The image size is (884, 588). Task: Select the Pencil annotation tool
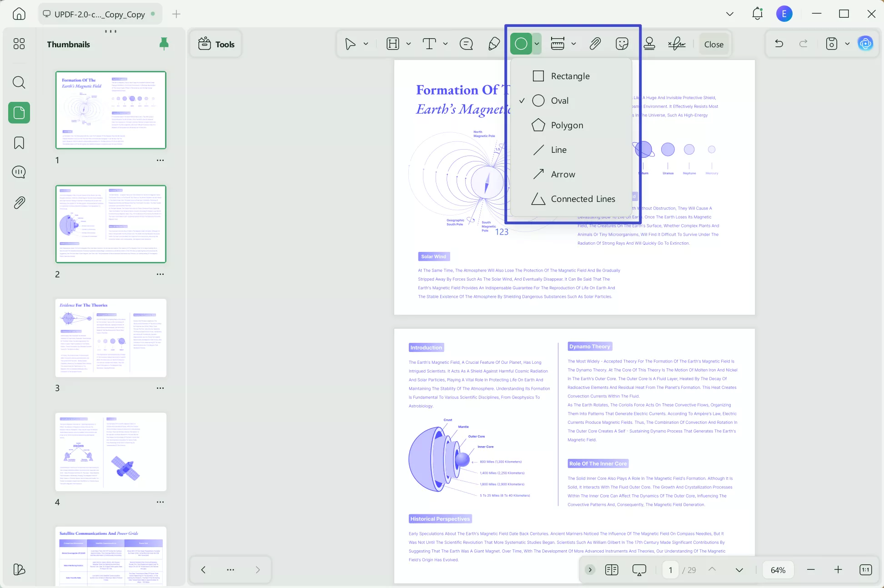(x=493, y=44)
